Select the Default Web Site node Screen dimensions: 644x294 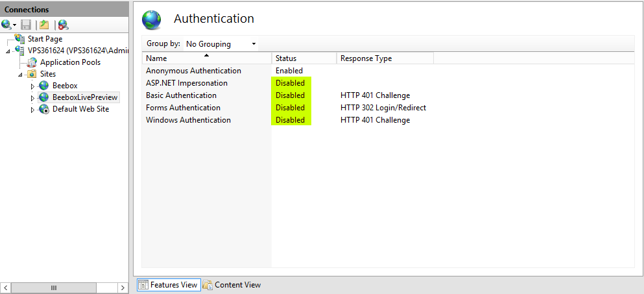click(x=80, y=109)
